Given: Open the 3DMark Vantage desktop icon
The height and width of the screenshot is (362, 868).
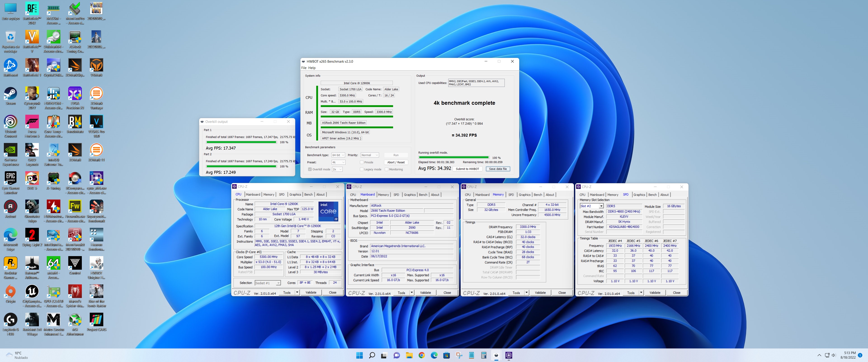Looking at the screenshot, I should [x=96, y=98].
